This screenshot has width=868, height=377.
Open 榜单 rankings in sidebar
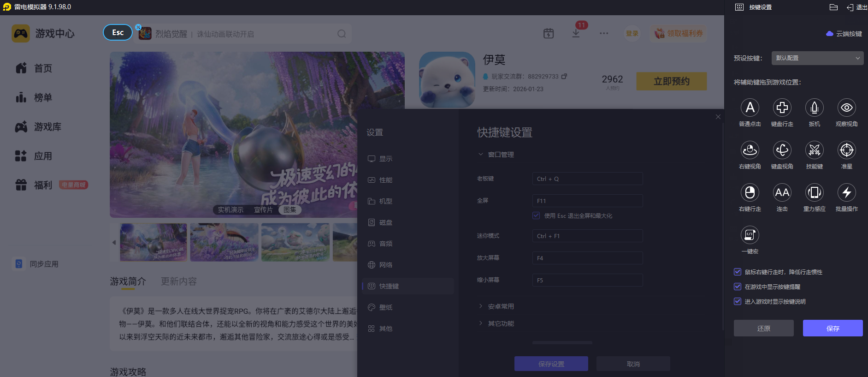(x=34, y=97)
